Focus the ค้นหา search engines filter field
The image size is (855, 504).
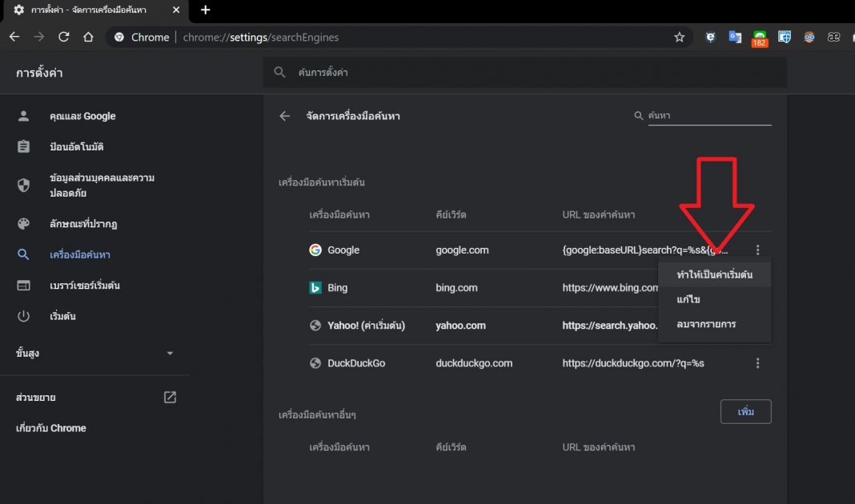coord(709,115)
